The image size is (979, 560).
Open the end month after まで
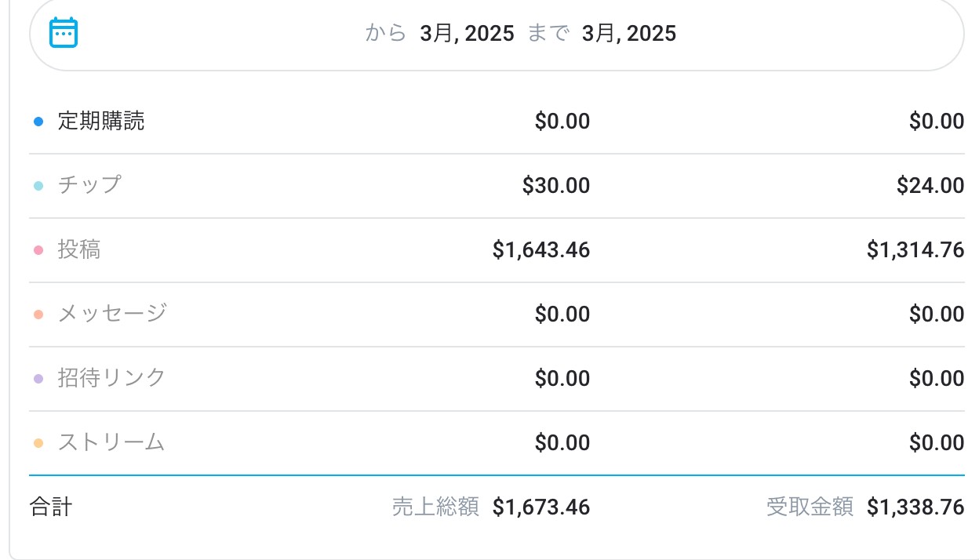pos(628,33)
